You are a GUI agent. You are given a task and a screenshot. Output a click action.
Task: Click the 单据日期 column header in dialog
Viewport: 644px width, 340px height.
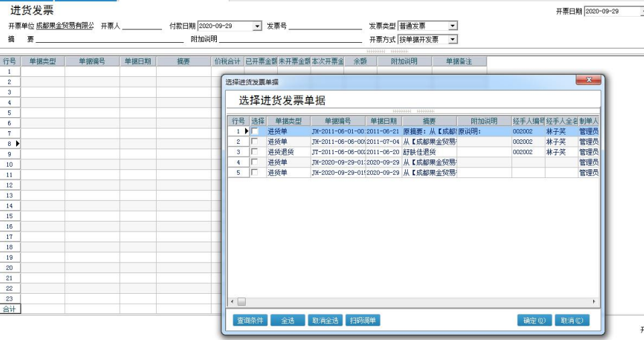[384, 121]
